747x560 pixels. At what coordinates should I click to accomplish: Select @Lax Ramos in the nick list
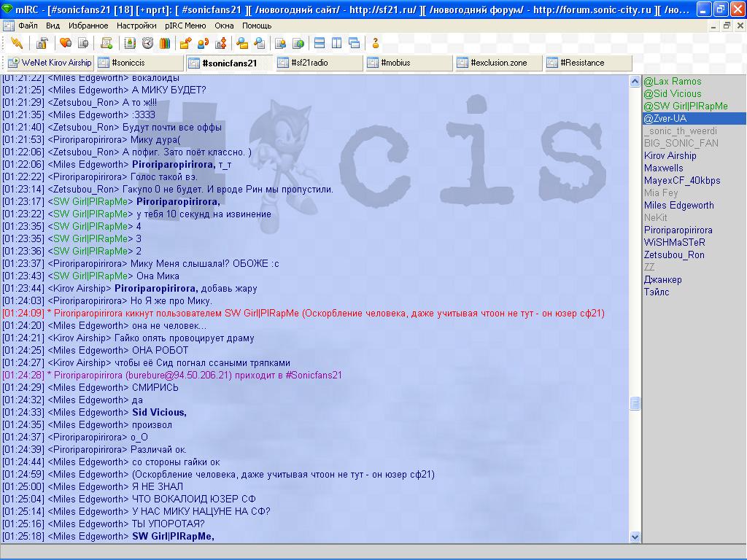[x=672, y=82]
